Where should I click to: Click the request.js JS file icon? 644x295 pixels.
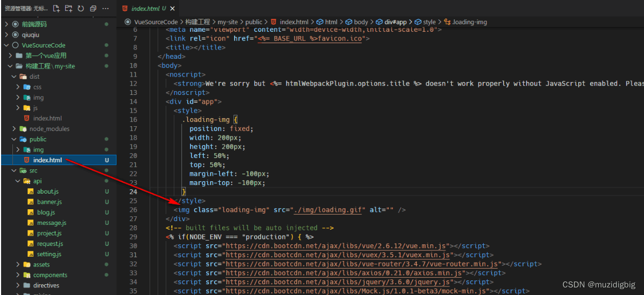point(30,244)
